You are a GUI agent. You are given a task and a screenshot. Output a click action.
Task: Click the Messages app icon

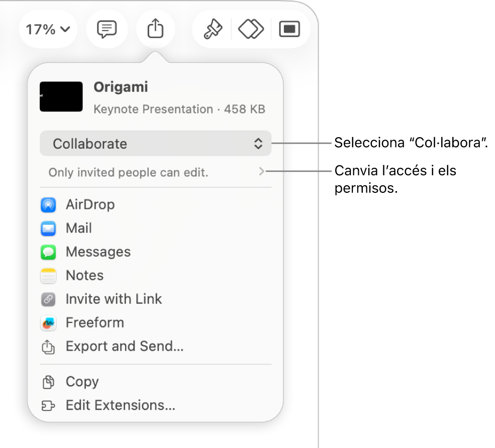click(x=48, y=252)
